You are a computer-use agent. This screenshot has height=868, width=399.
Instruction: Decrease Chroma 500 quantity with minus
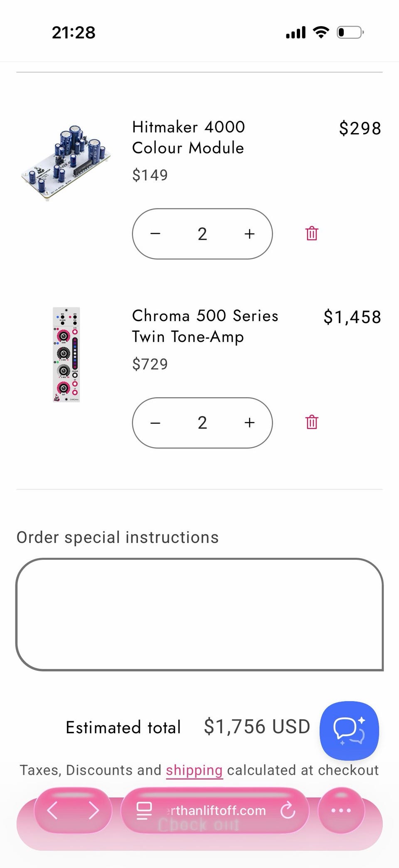point(155,423)
